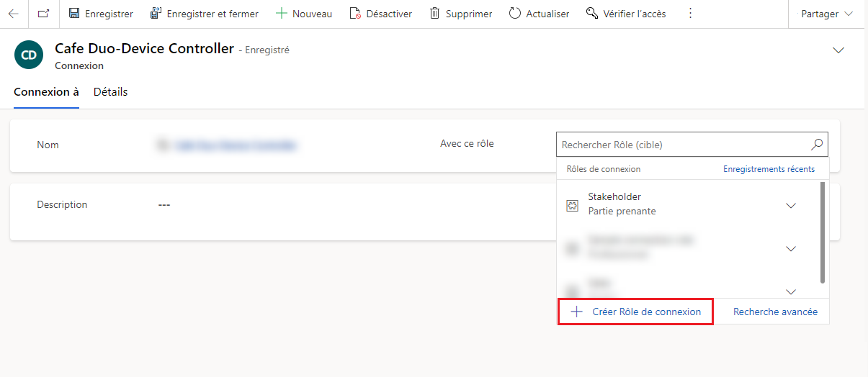Open the Partager dropdown
Image resolution: width=868 pixels, height=377 pixels.
(x=827, y=14)
